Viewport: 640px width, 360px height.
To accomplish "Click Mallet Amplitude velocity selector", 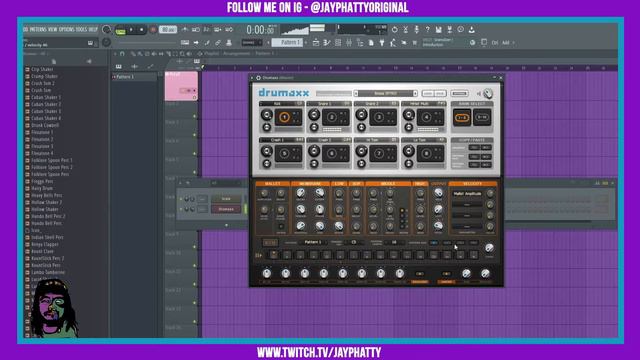I will coord(467,193).
